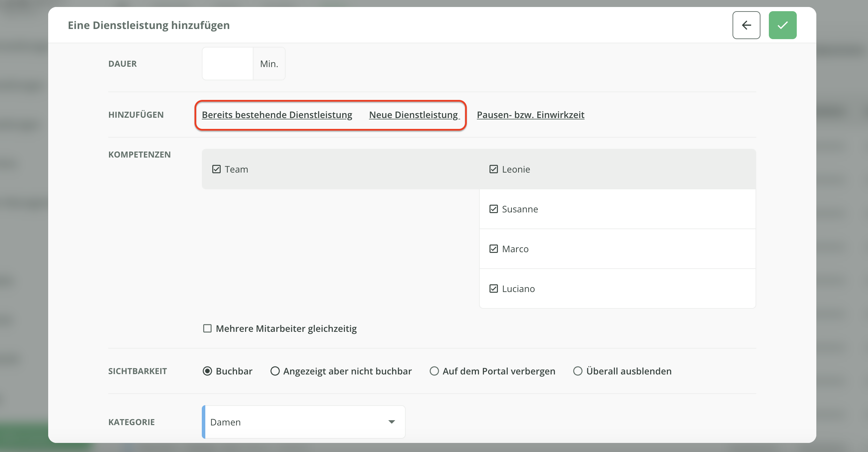Viewport: 868px width, 452px height.
Task: Click the Kategorie dropdown arrow
Action: 392,422
